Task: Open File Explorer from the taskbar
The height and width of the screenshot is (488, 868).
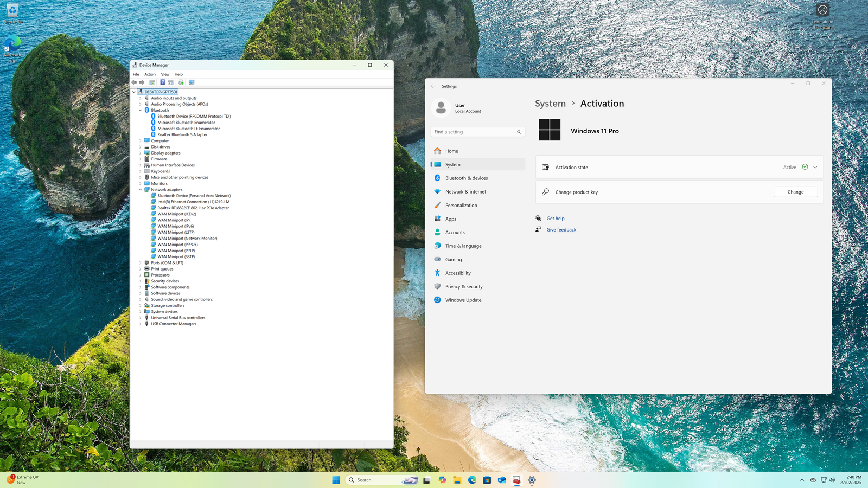Action: click(x=457, y=480)
